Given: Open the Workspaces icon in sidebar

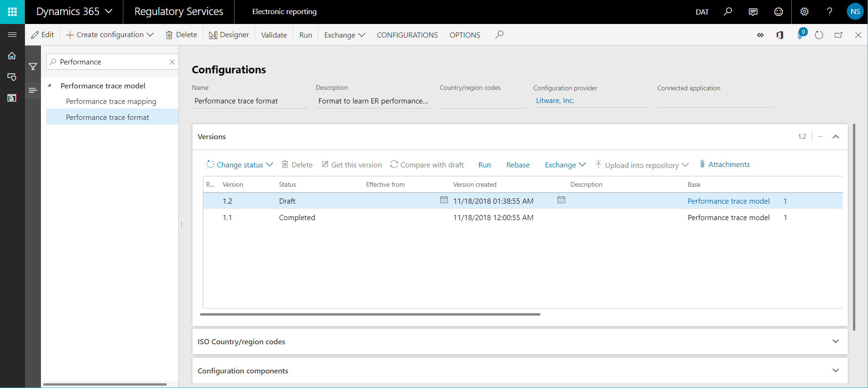Looking at the screenshot, I should pyautogui.click(x=12, y=98).
